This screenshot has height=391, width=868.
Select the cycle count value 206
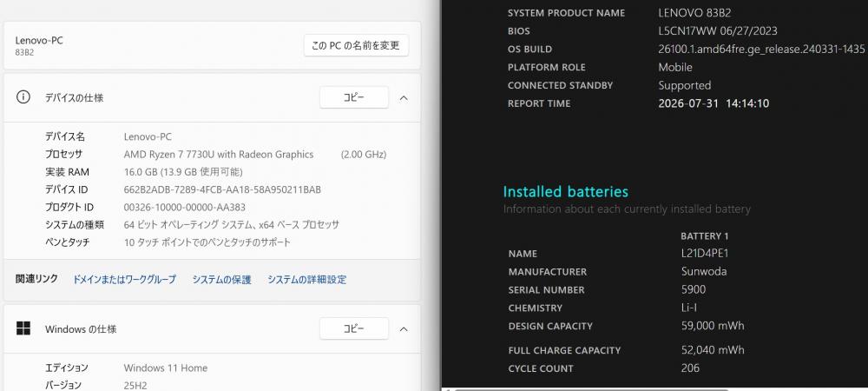click(x=690, y=368)
